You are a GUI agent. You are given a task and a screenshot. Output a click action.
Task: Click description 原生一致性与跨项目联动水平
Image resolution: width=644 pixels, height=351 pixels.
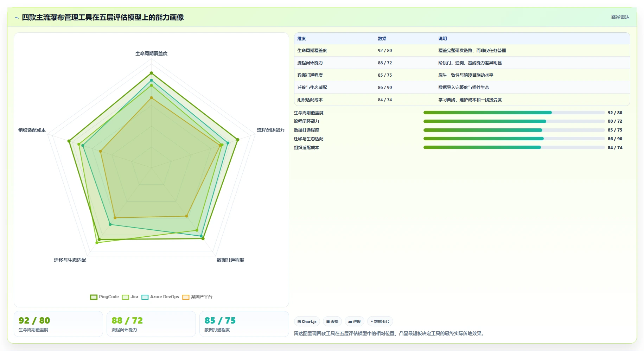coord(466,75)
